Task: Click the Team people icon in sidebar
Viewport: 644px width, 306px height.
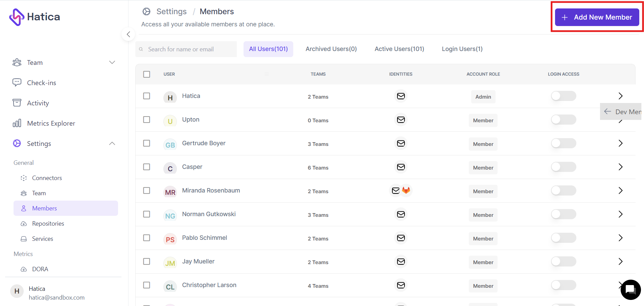Action: point(17,62)
